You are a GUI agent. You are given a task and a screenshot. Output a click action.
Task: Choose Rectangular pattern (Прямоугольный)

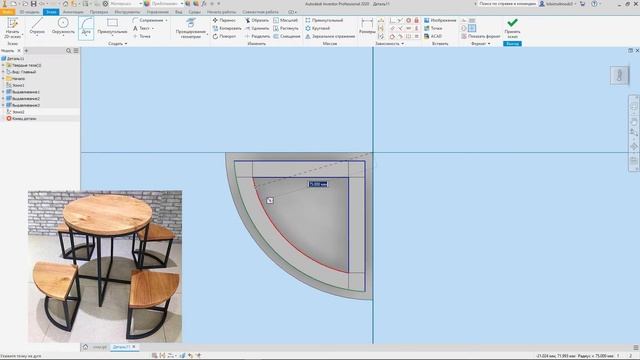324,20
